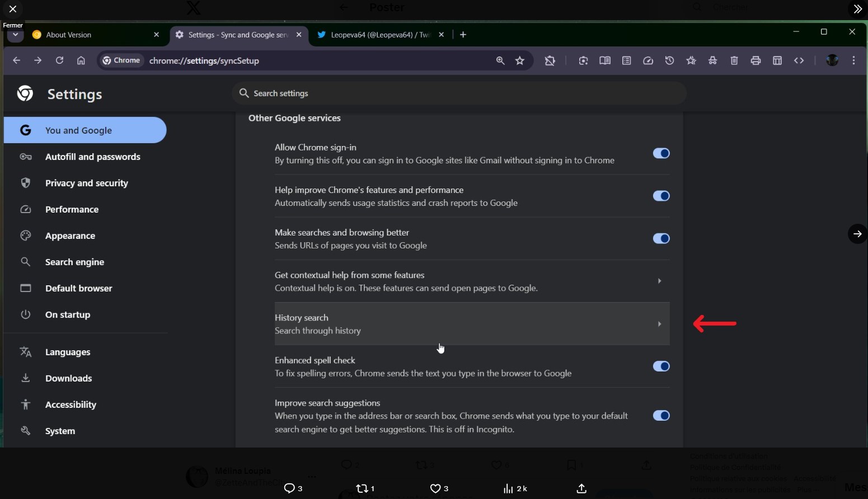This screenshot has width=868, height=499.
Task: Toggle Improve search suggestions switch
Action: click(x=661, y=416)
